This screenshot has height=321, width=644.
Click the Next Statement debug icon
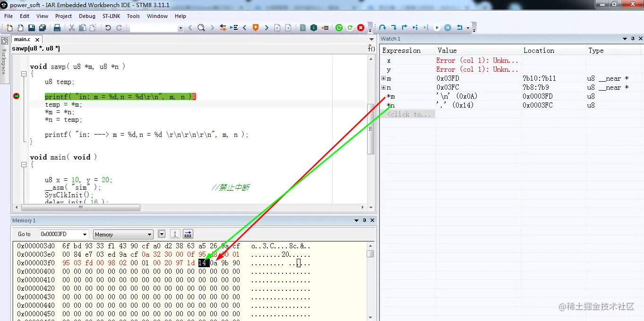pyautogui.click(x=415, y=28)
